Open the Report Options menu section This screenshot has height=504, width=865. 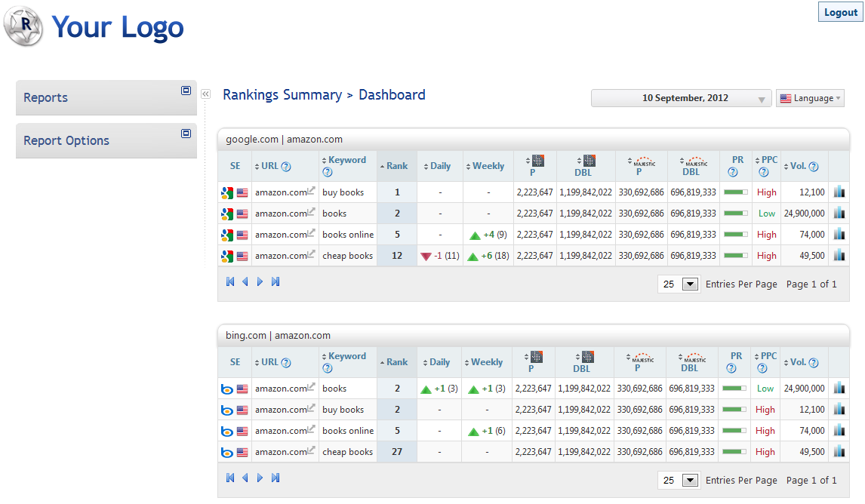coord(66,141)
